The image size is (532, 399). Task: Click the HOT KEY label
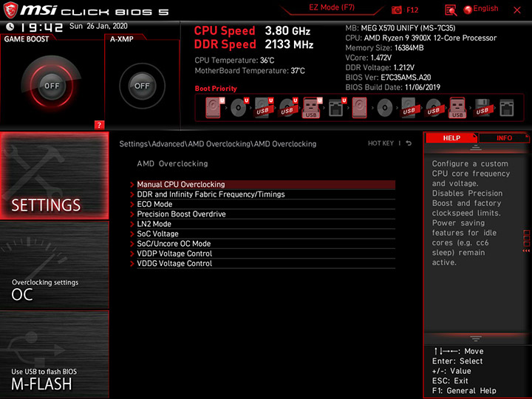[381, 143]
